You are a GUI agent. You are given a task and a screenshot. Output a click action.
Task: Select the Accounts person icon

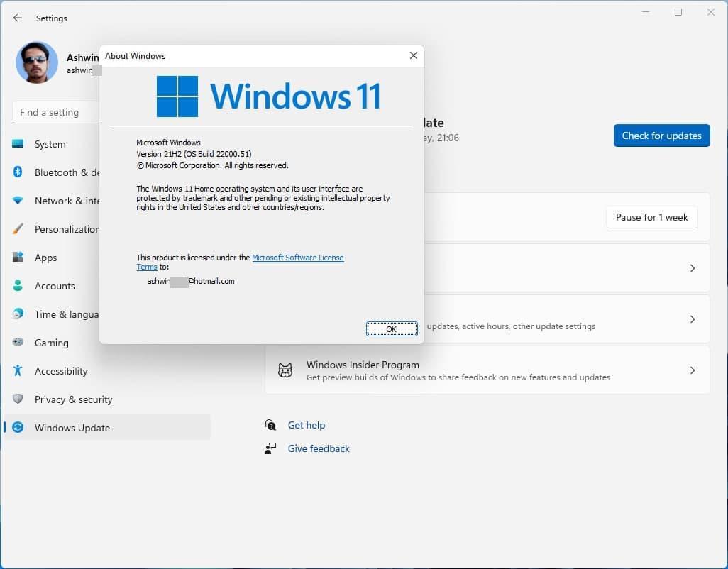(x=18, y=286)
